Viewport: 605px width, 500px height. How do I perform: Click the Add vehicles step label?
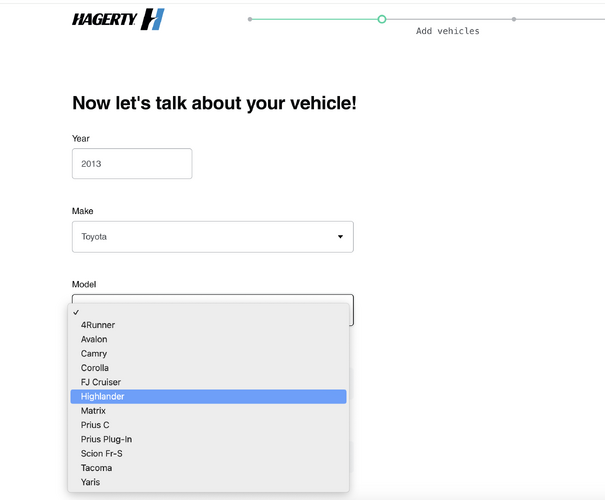point(448,31)
